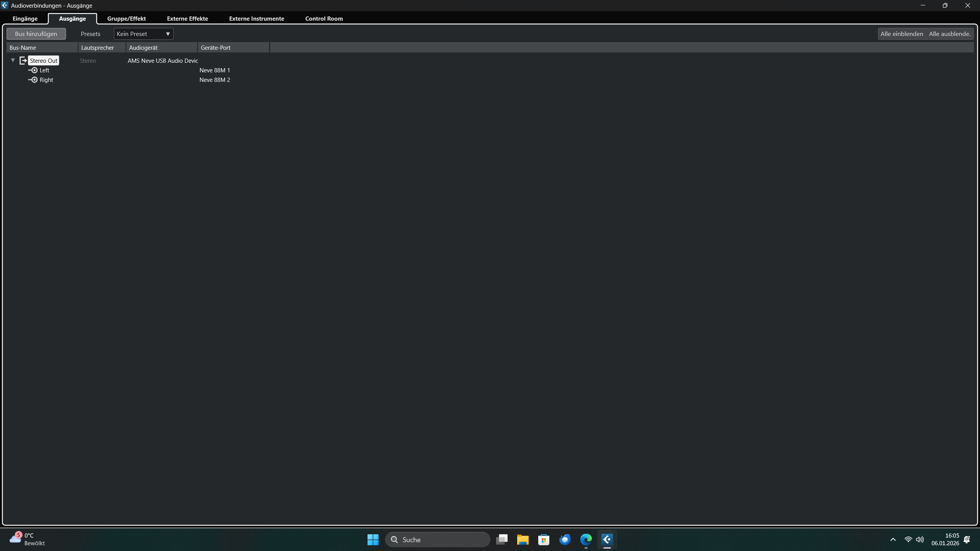Open the speaker volume tray icon
The height and width of the screenshot is (551, 980).
tap(920, 540)
